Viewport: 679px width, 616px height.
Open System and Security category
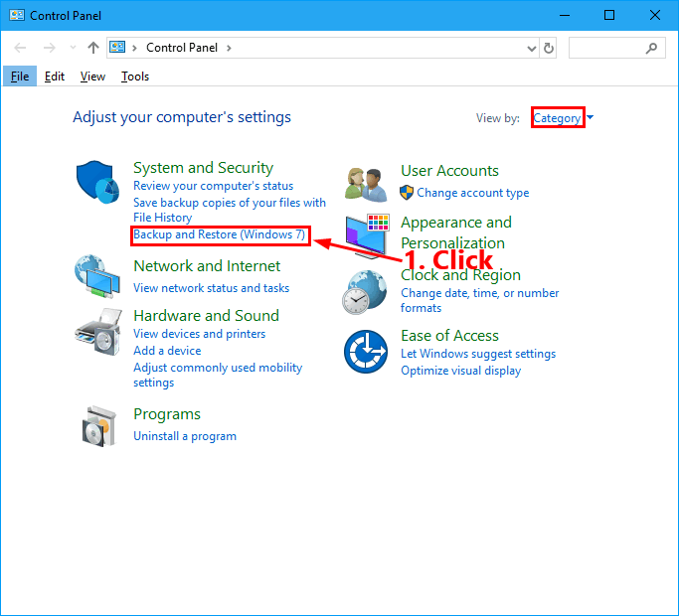tap(203, 168)
